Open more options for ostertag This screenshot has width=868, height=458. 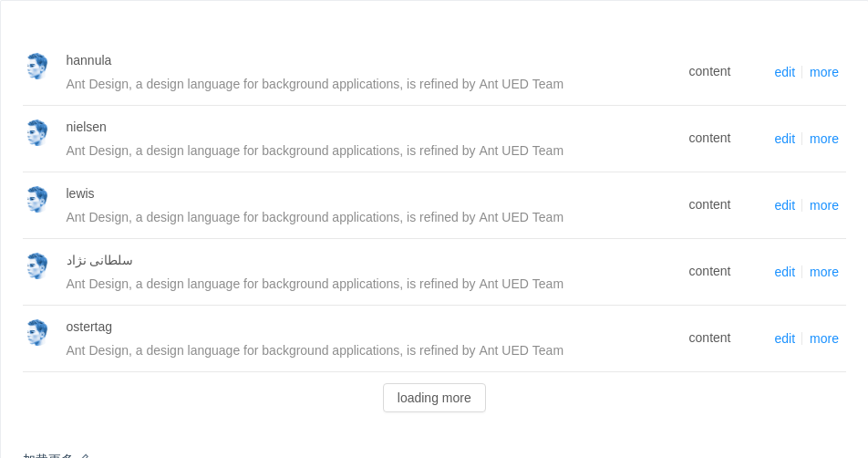tap(823, 338)
